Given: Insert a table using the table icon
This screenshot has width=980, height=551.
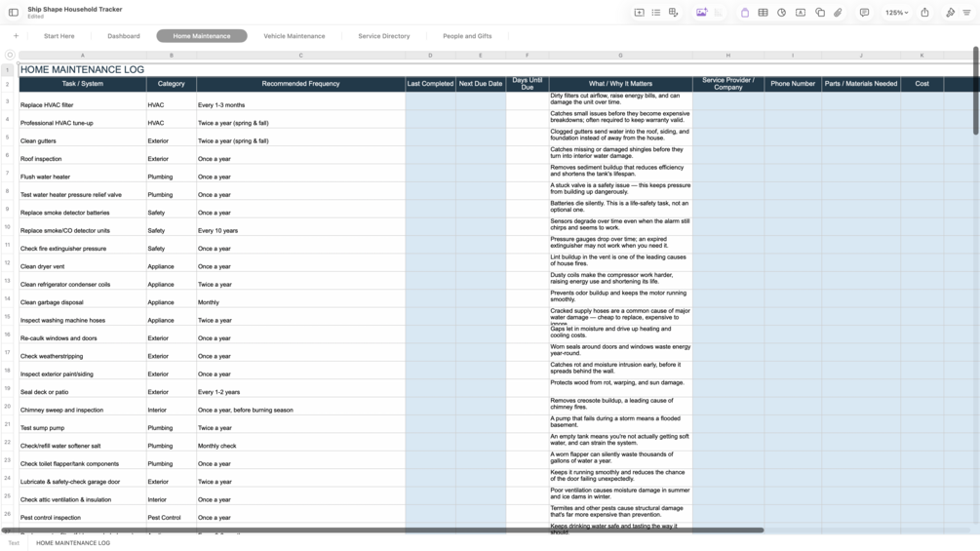Looking at the screenshot, I should click(764, 13).
